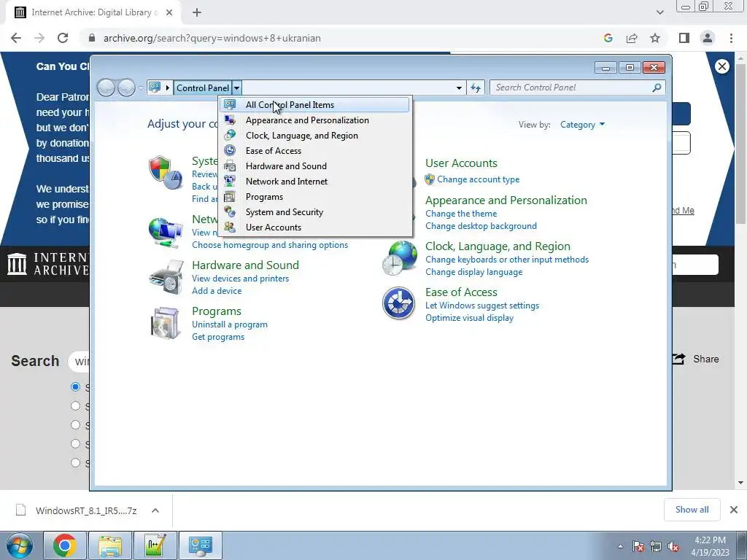Select the first search option radio button
This screenshot has width=747, height=560.
[x=75, y=386]
